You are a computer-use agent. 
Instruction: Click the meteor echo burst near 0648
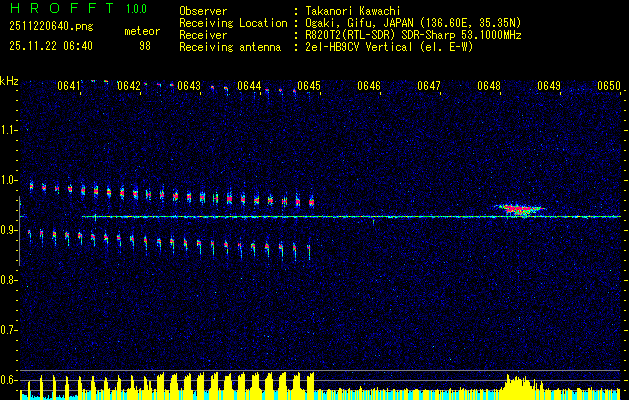[x=519, y=209]
